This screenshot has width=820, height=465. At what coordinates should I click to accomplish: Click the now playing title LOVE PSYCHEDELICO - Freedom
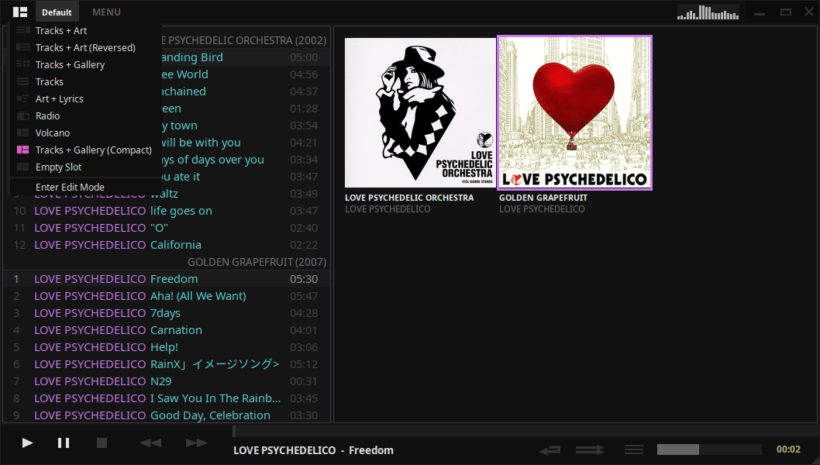[313, 450]
